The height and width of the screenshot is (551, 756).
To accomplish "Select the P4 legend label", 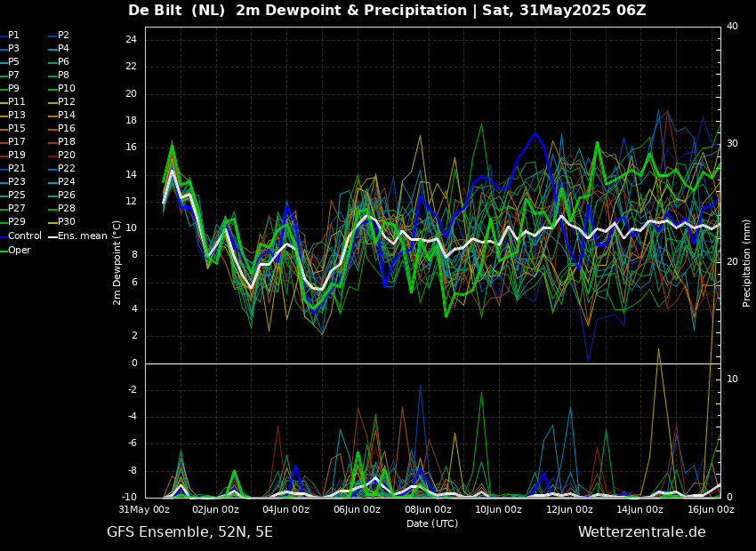I will pos(60,48).
